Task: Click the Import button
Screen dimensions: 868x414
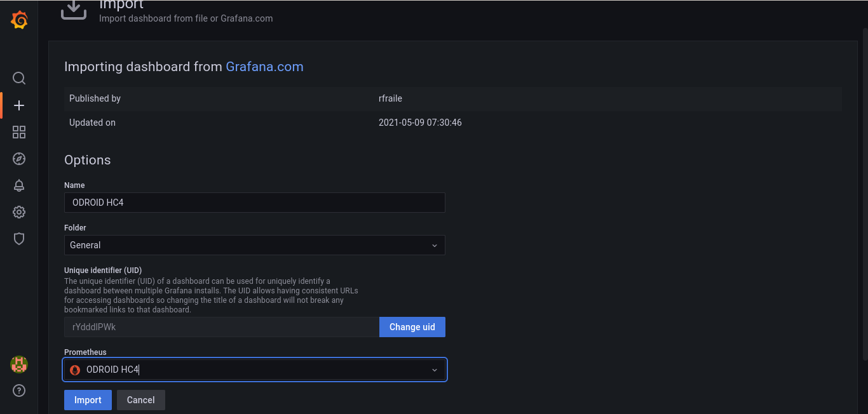Action: point(88,400)
